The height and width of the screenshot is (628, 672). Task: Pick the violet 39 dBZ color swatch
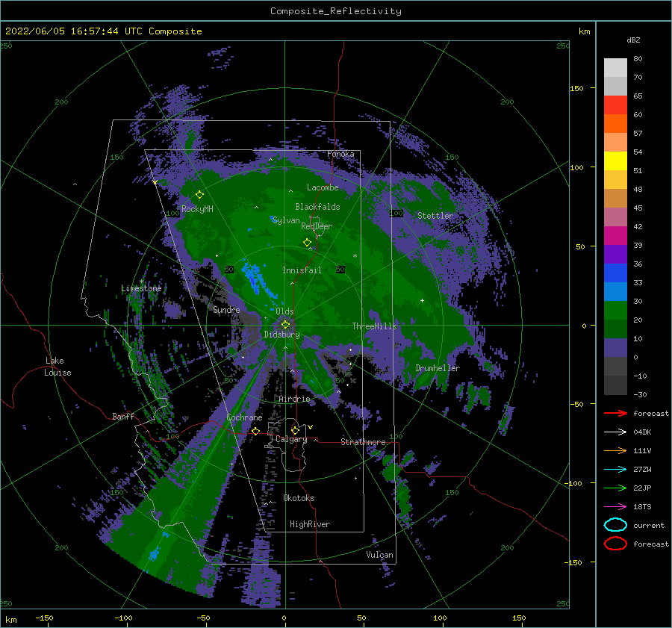click(x=615, y=254)
